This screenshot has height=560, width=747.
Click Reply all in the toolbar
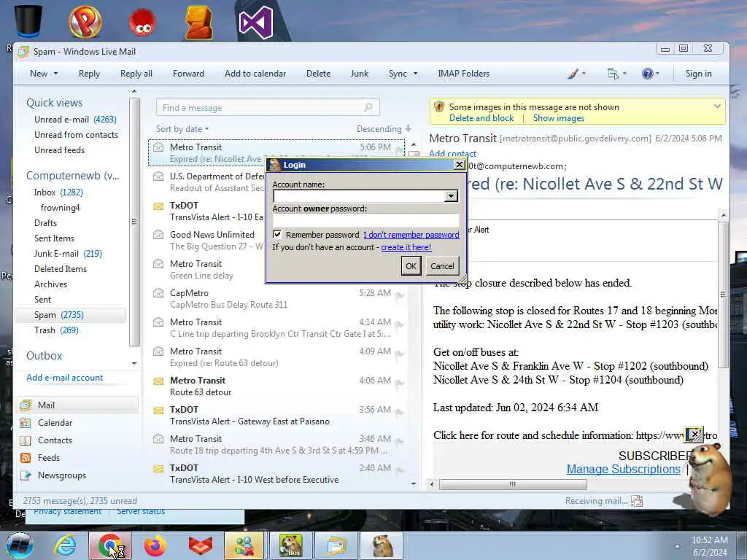136,74
